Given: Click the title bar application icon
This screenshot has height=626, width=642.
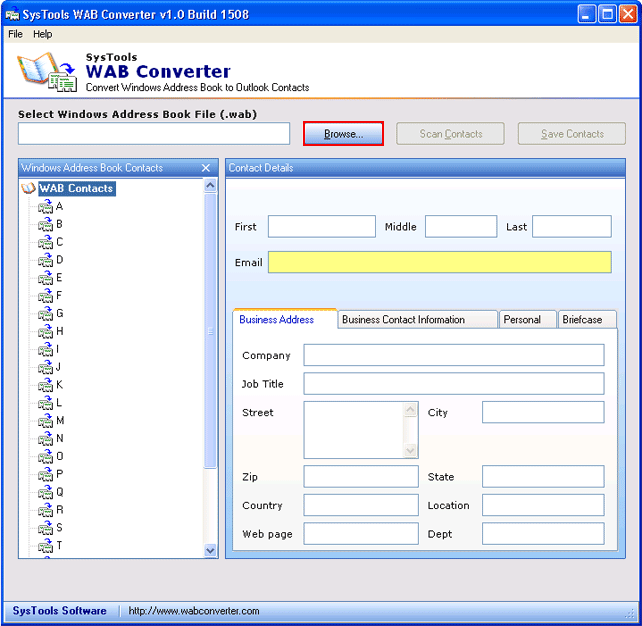Looking at the screenshot, I should [12, 14].
